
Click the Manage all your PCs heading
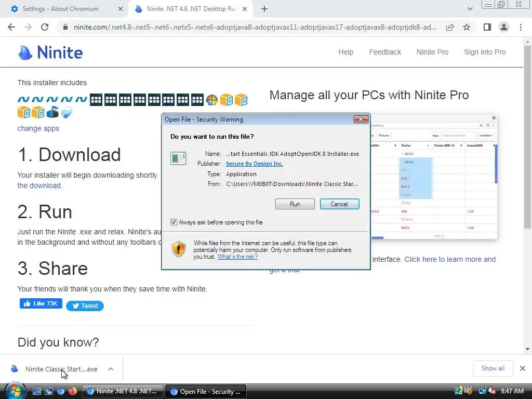tap(369, 95)
